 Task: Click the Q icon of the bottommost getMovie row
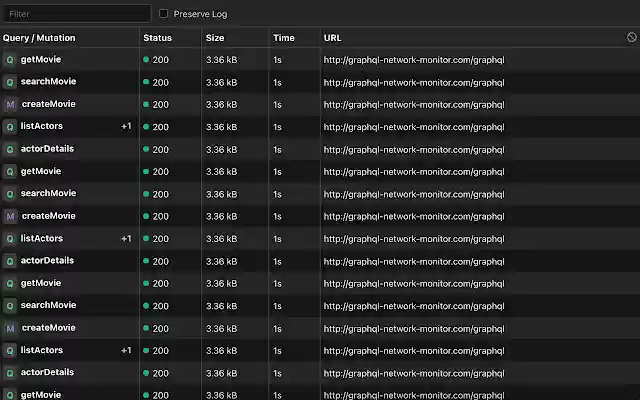coord(10,395)
